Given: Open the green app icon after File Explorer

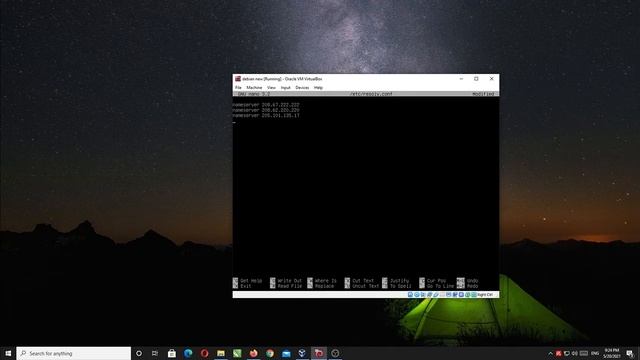Looking at the screenshot, I should pyautogui.click(x=237, y=353).
